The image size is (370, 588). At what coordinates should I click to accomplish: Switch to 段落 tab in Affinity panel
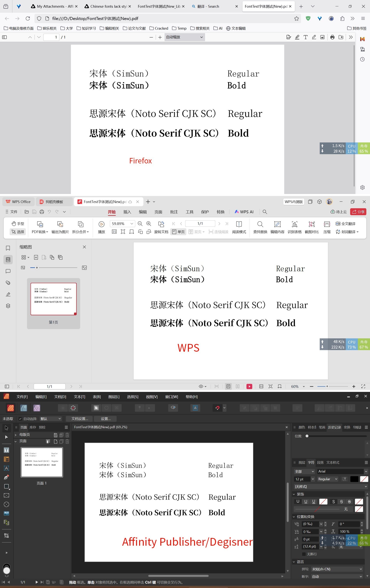tap(320, 463)
